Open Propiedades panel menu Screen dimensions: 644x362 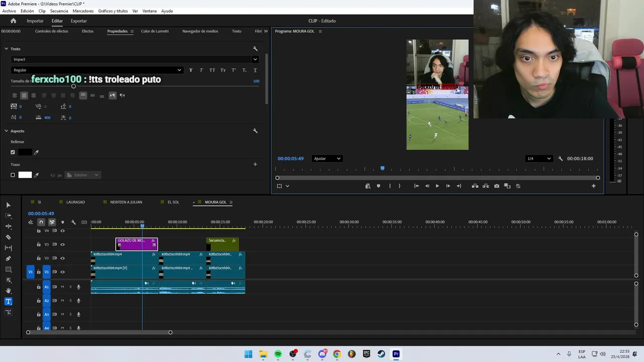click(x=132, y=31)
